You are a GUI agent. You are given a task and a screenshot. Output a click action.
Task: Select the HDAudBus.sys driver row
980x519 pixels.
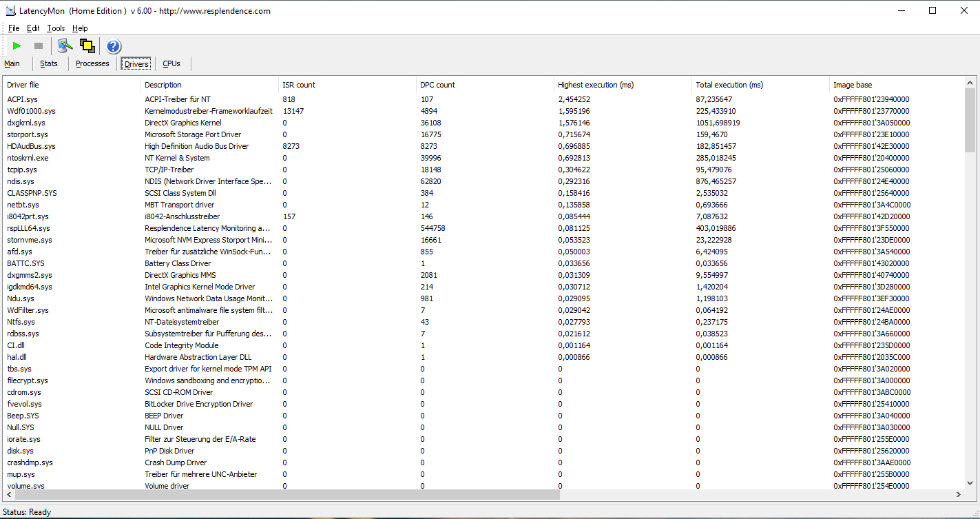483,146
